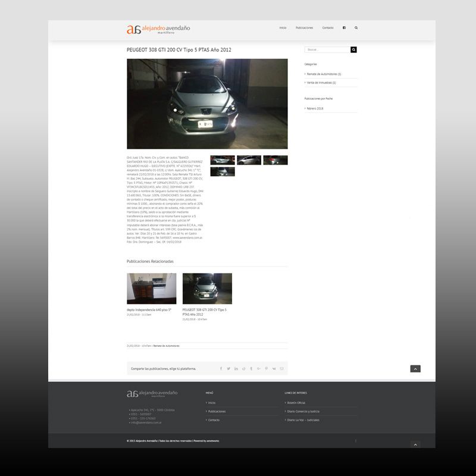Open Diario Comercio y Justicia link
This screenshot has height=476, width=476.
(x=303, y=411)
